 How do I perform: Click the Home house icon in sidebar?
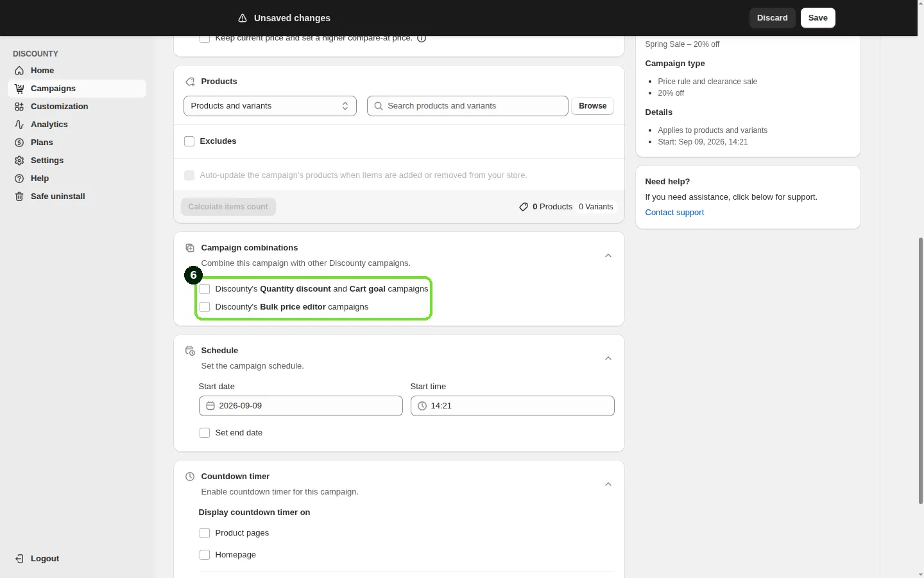pyautogui.click(x=19, y=71)
